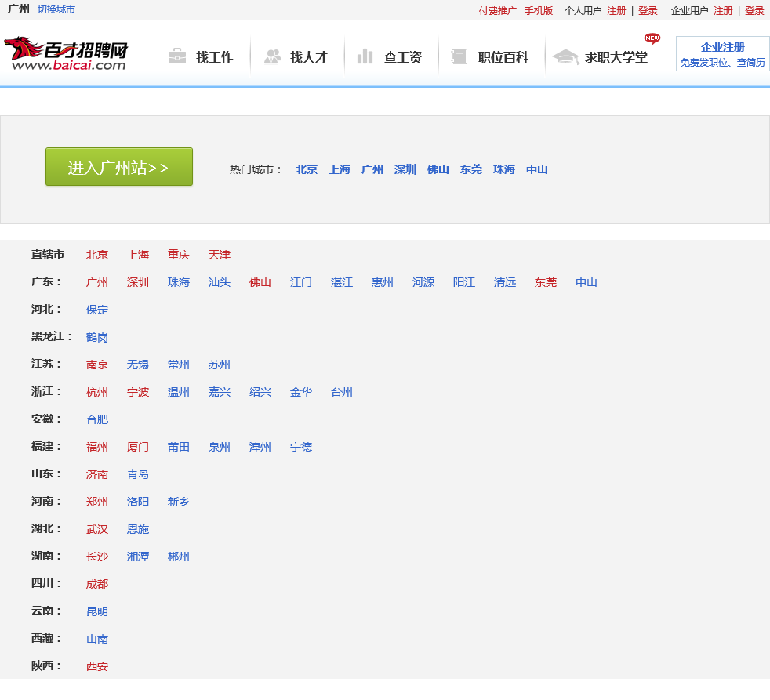Image resolution: width=770 pixels, height=700 pixels.
Task: Open the 找工作 menu item
Action: coord(215,57)
